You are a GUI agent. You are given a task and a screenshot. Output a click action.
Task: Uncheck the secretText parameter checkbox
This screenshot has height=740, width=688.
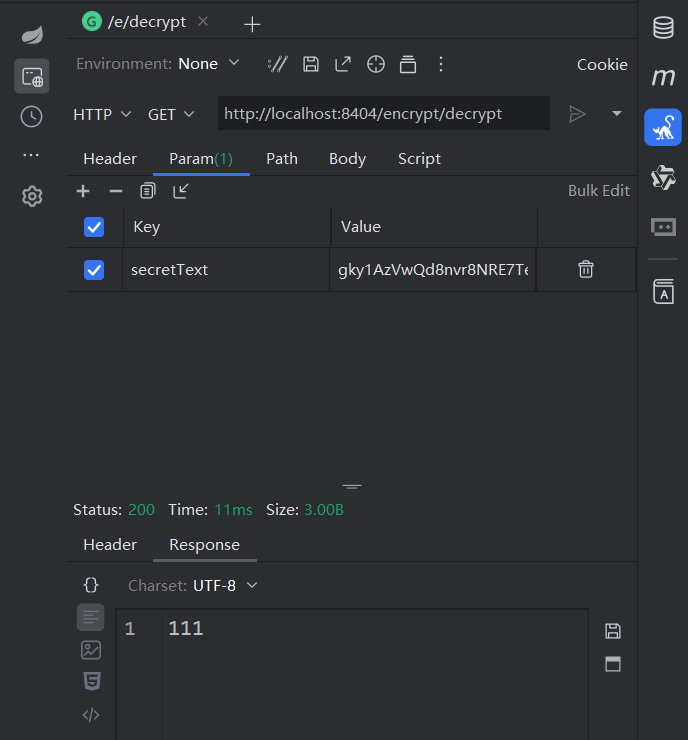(x=94, y=270)
